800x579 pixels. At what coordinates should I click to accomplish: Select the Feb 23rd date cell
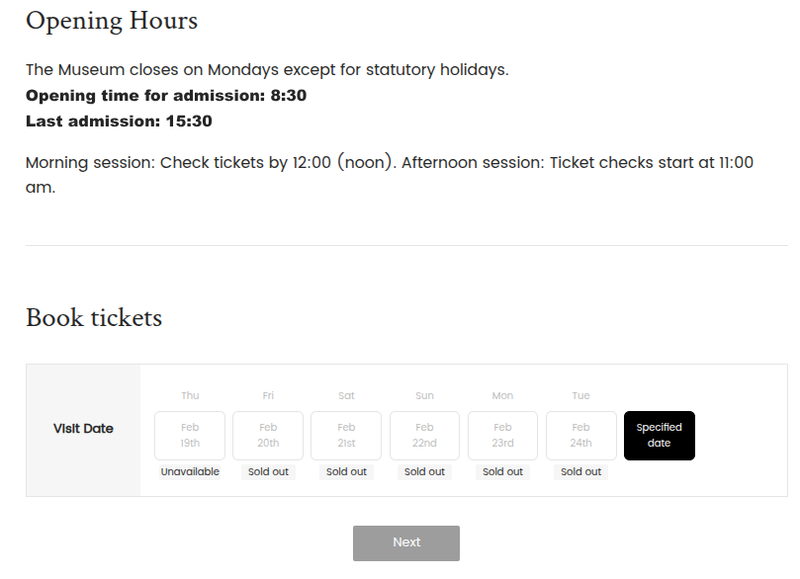click(x=502, y=435)
